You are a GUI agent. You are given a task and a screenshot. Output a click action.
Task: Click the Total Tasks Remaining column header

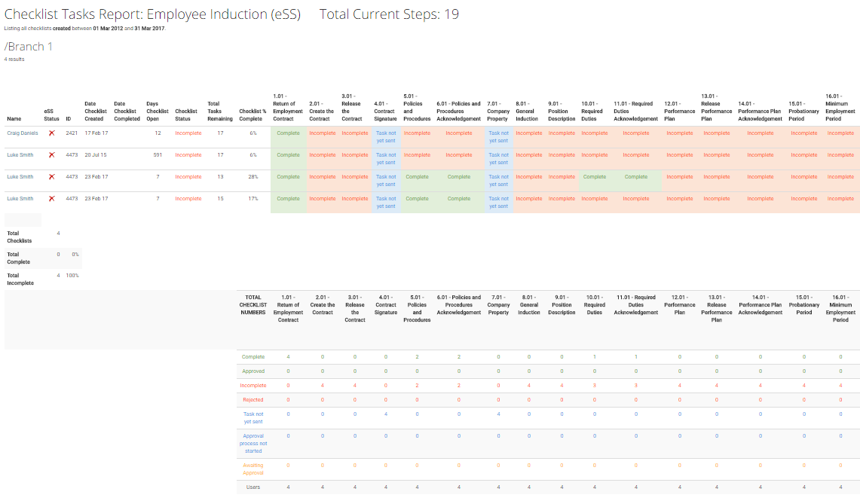(x=220, y=111)
